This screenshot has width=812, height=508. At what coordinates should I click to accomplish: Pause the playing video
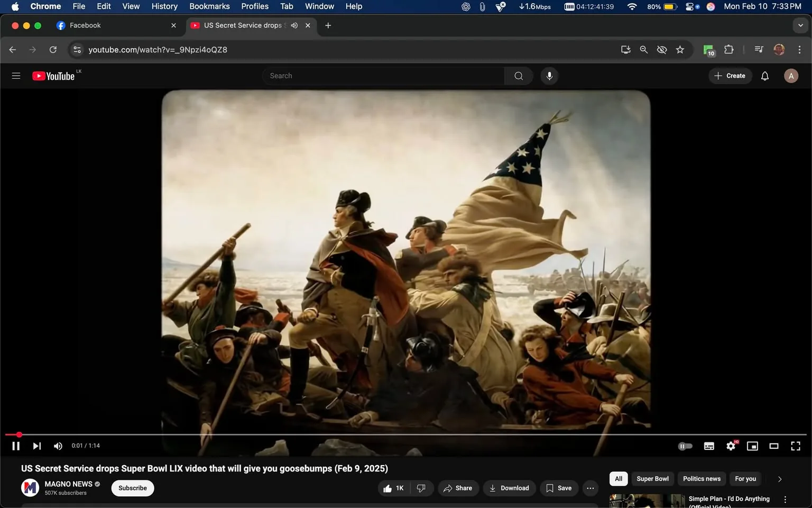(x=15, y=446)
